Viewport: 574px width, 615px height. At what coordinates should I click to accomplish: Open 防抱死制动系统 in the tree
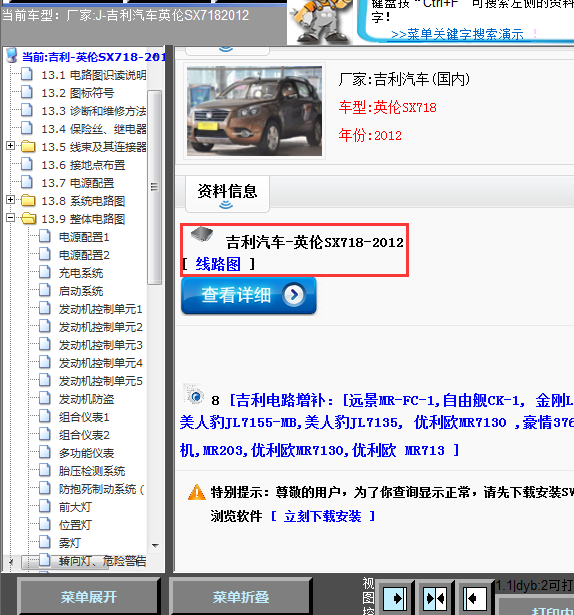pos(101,489)
